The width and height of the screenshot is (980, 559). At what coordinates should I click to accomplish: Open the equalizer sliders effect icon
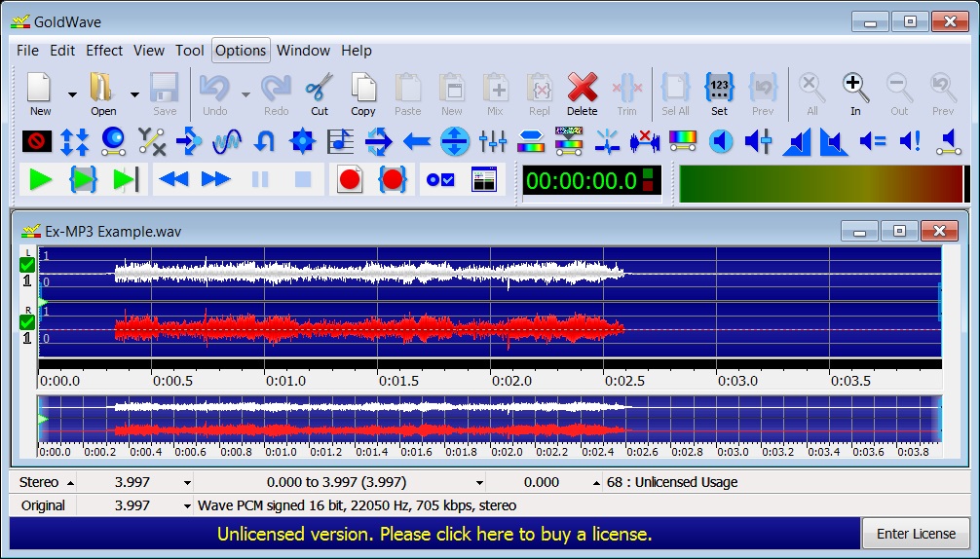(x=493, y=142)
